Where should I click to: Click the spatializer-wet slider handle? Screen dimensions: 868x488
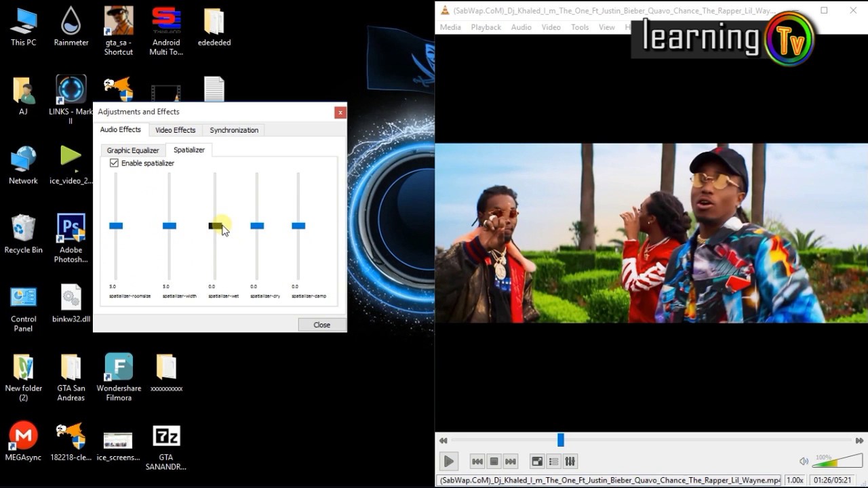pyautogui.click(x=215, y=226)
